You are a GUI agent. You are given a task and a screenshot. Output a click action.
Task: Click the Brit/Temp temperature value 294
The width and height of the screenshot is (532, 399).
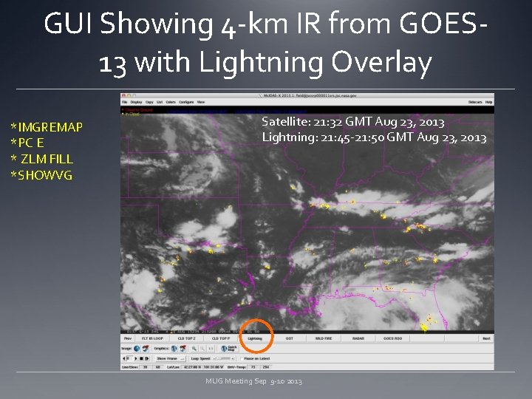266,367
